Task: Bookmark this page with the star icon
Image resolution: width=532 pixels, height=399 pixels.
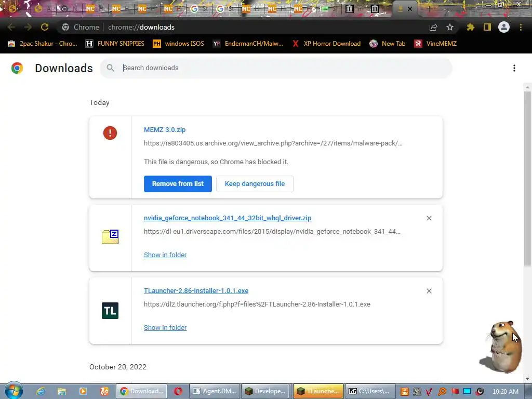Action: click(450, 27)
